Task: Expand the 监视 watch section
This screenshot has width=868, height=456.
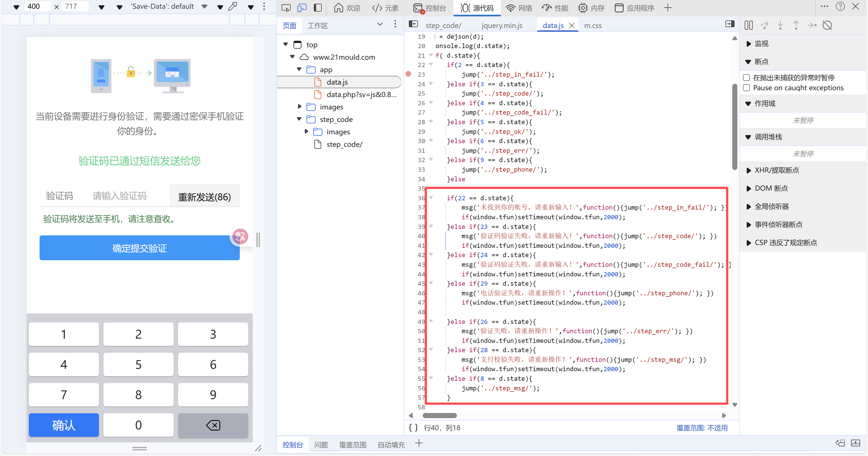Action: [x=749, y=44]
